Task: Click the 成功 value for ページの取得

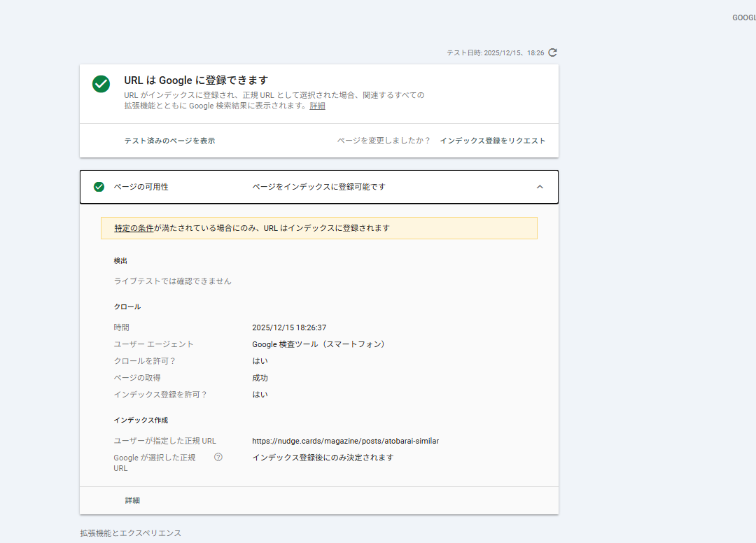Action: click(260, 379)
